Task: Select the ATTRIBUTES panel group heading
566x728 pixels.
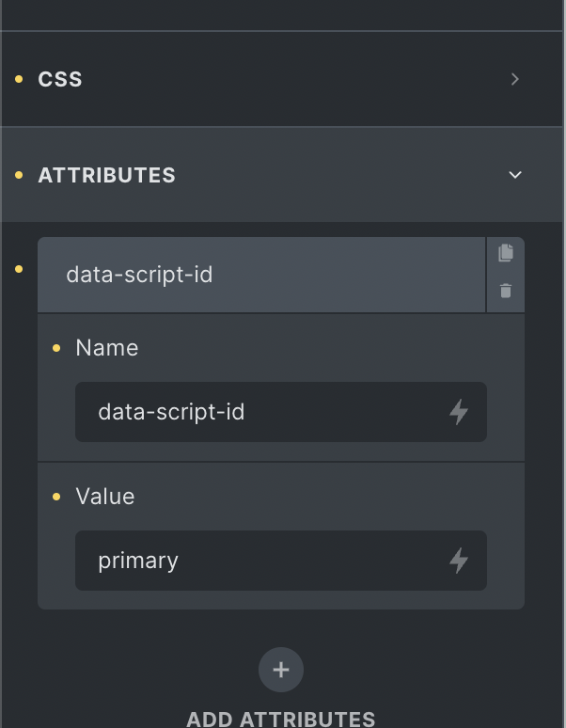Action: (106, 175)
